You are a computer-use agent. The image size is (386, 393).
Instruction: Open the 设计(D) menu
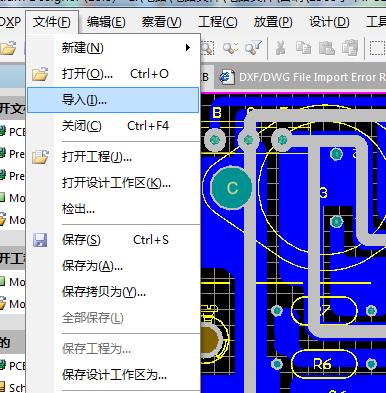[x=329, y=22]
